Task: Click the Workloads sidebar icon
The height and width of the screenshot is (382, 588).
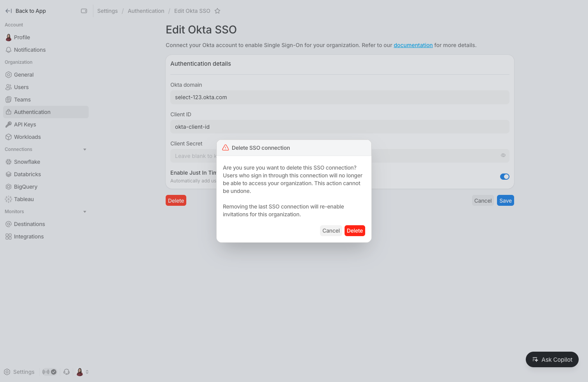Action: pos(9,137)
